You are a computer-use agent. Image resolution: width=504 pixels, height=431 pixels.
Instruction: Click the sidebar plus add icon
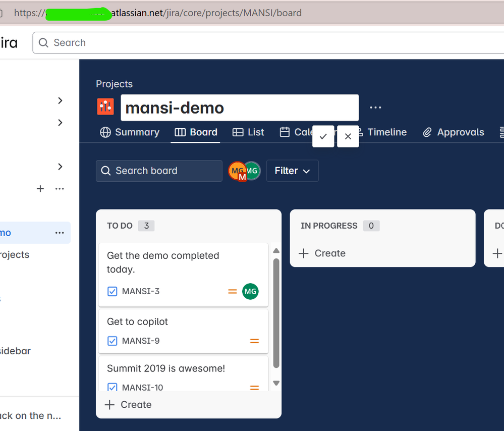point(40,188)
